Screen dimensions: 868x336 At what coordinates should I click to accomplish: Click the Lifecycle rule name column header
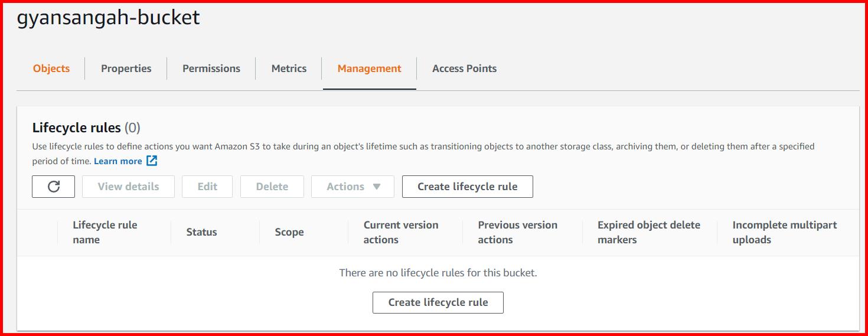click(105, 232)
